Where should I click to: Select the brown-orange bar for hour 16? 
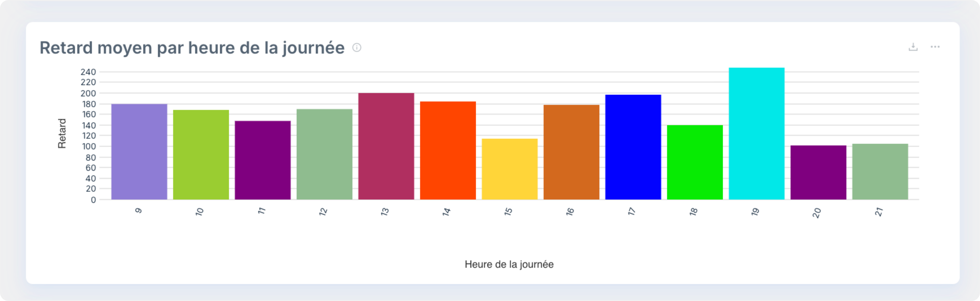571,152
